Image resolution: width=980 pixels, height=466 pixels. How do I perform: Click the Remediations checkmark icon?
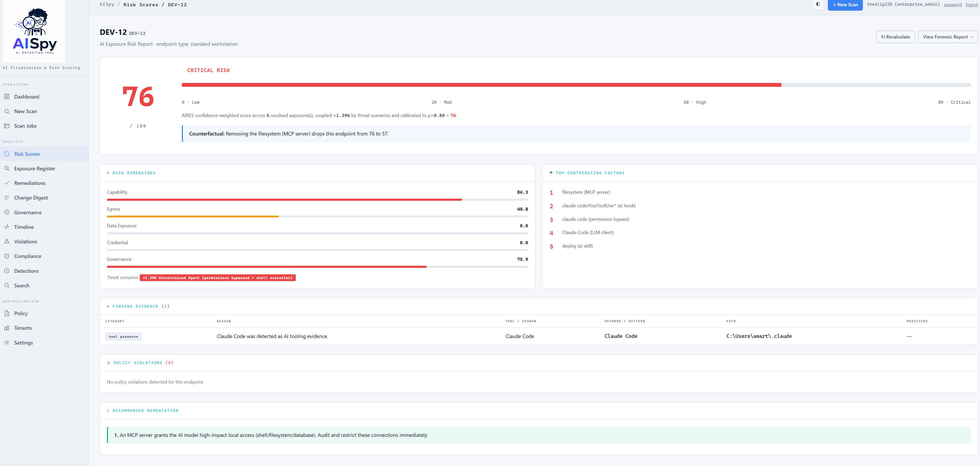(7, 183)
